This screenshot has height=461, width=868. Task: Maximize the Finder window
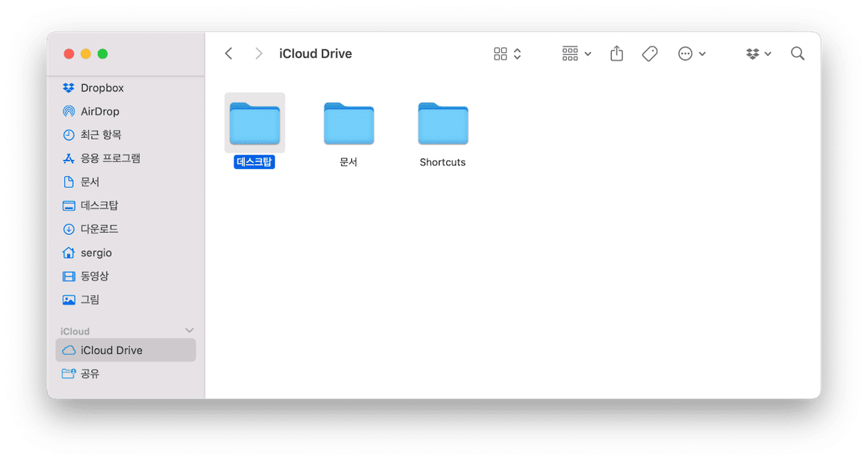(103, 54)
